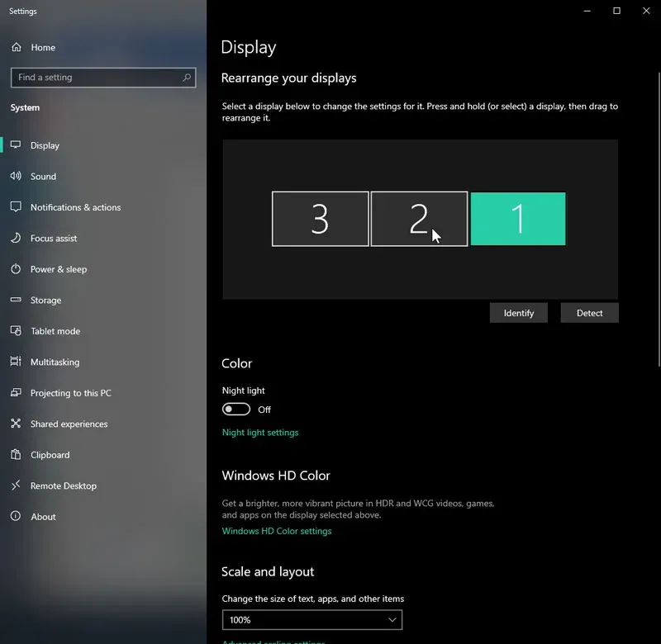This screenshot has width=661, height=644.
Task: Click the Identify button
Action: (x=519, y=313)
